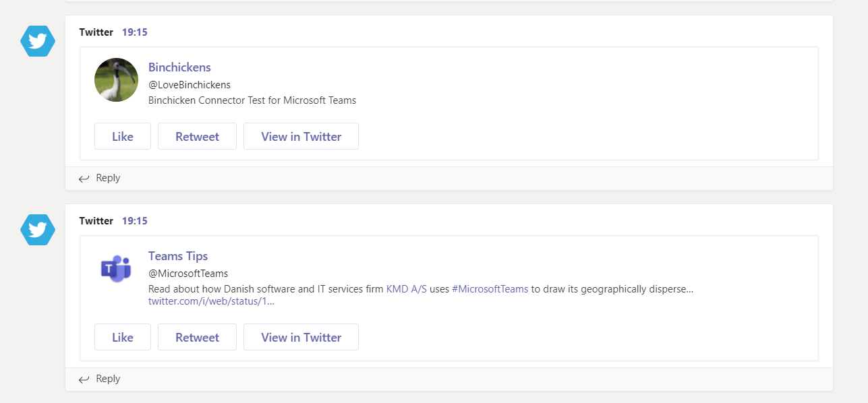The image size is (868, 403).
Task: Click the Microsoft Teams logo avatar
Action: tap(116, 269)
